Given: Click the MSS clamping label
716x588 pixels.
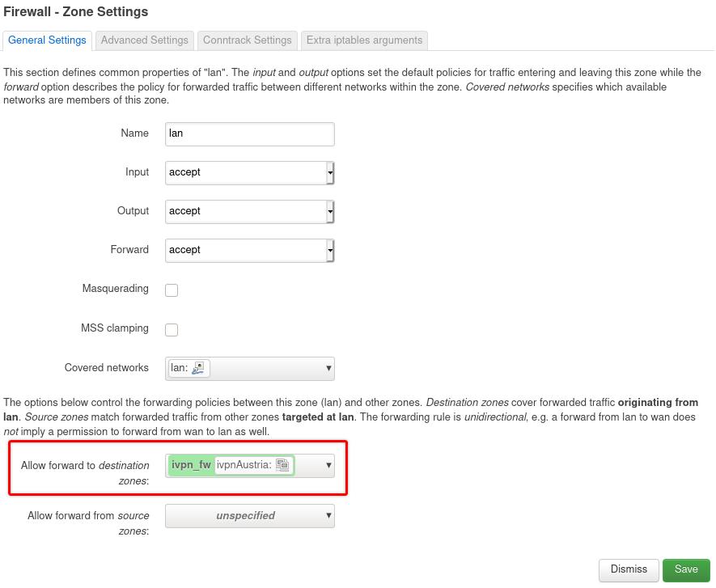Looking at the screenshot, I should click(115, 328).
